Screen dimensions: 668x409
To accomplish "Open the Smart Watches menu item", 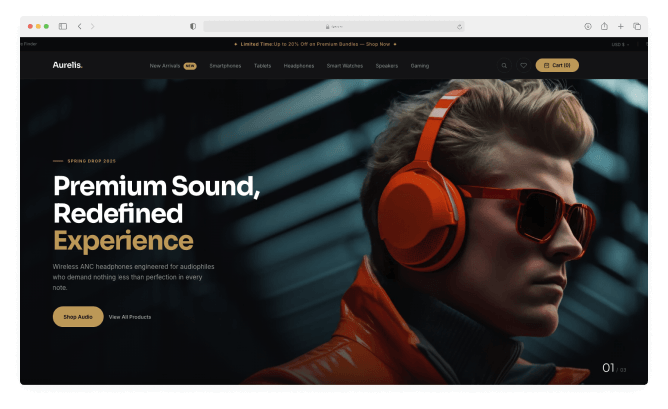I will (x=345, y=66).
